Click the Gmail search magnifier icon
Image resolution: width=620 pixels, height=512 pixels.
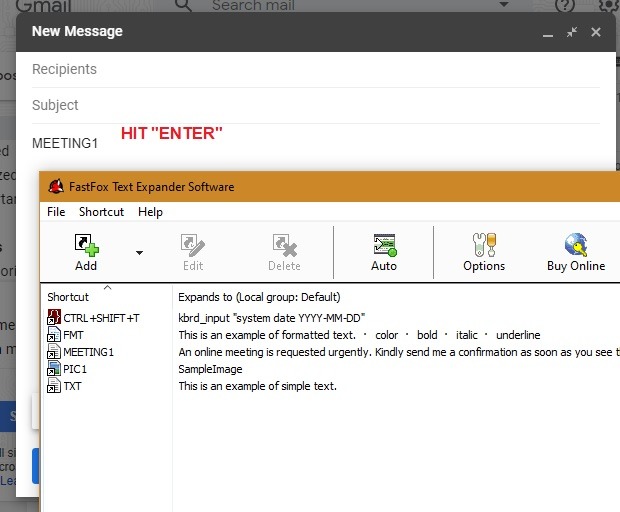pos(183,5)
